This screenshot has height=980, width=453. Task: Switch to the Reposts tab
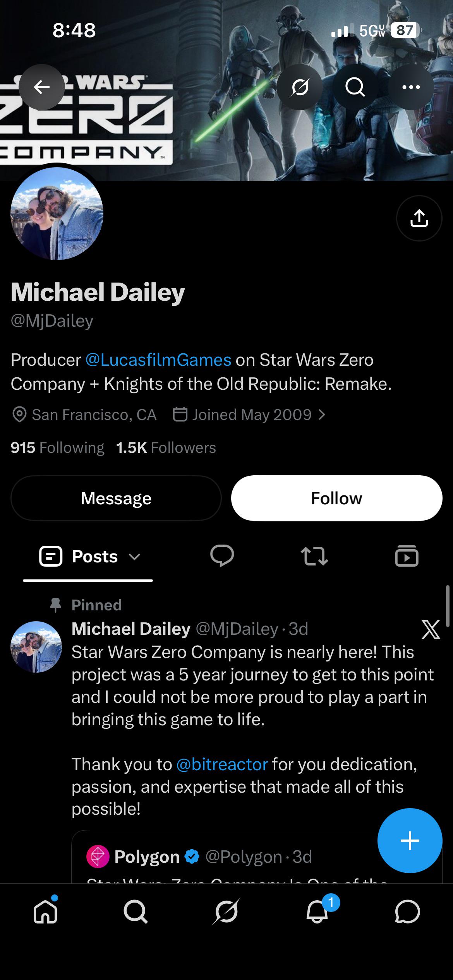click(314, 556)
